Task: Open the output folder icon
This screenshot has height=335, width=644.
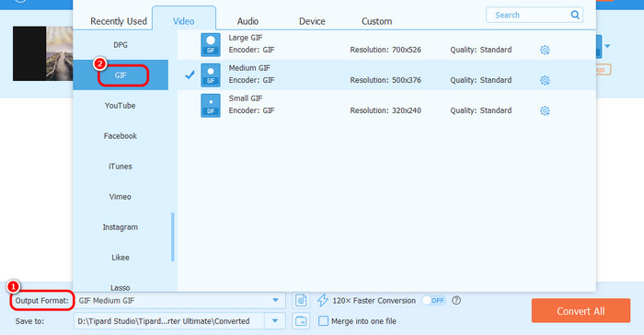Action: coord(301,321)
